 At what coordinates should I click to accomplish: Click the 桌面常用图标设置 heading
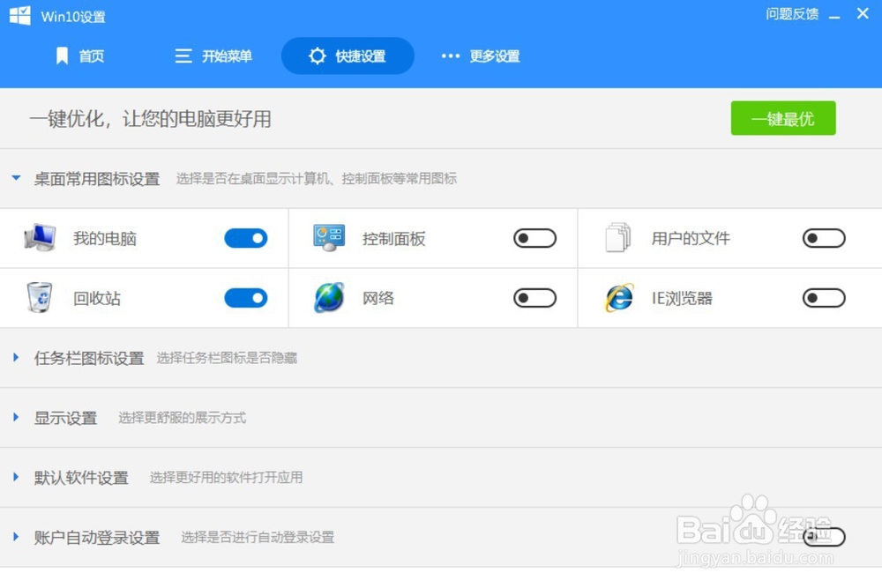click(x=97, y=179)
